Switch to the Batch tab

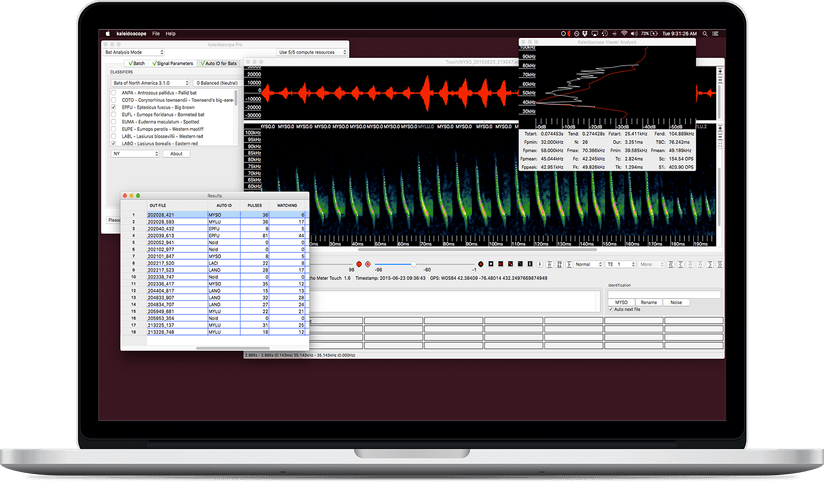(137, 63)
